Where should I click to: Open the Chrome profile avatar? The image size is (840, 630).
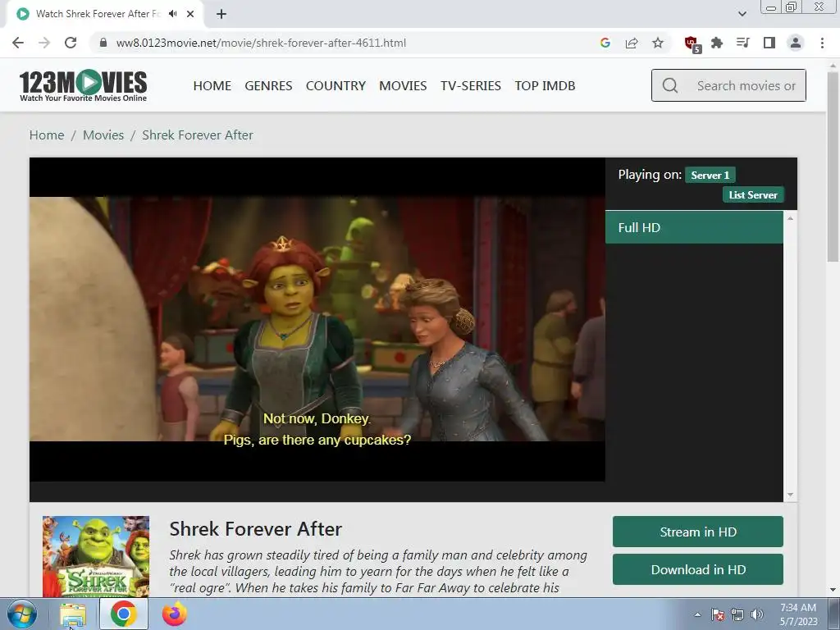(x=796, y=43)
